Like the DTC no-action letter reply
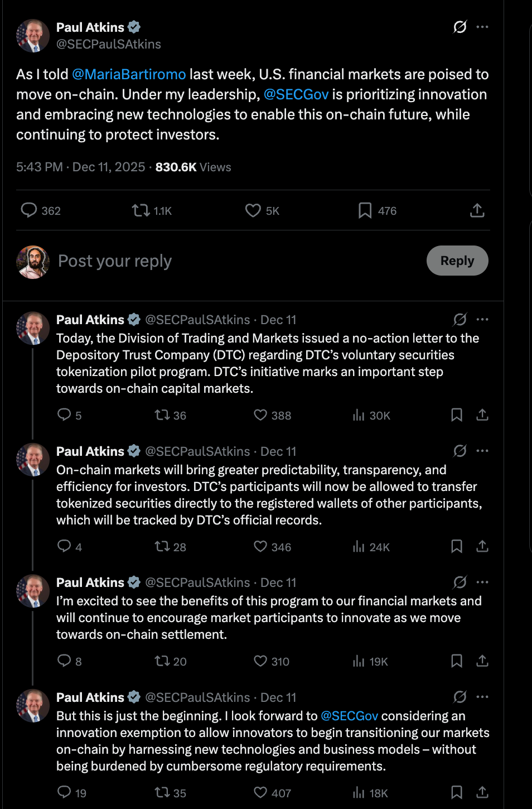 (260, 415)
